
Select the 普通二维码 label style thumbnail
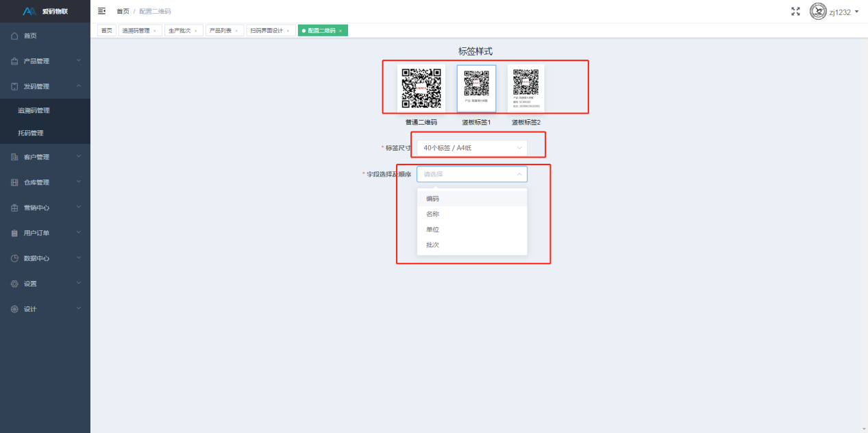pyautogui.click(x=421, y=88)
